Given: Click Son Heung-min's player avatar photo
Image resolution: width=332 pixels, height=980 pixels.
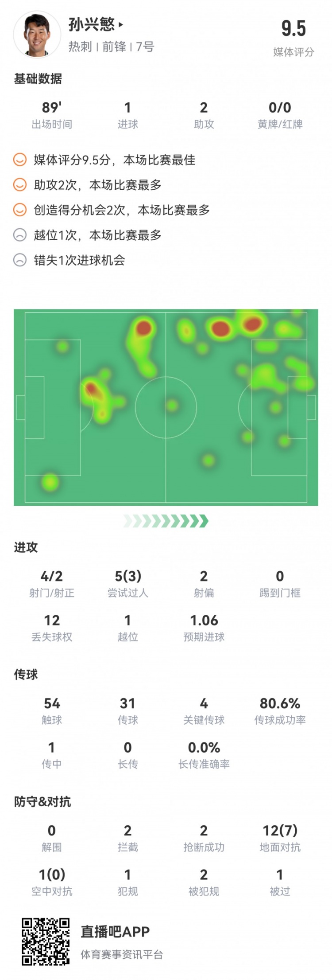Looking at the screenshot, I should 37,35.
